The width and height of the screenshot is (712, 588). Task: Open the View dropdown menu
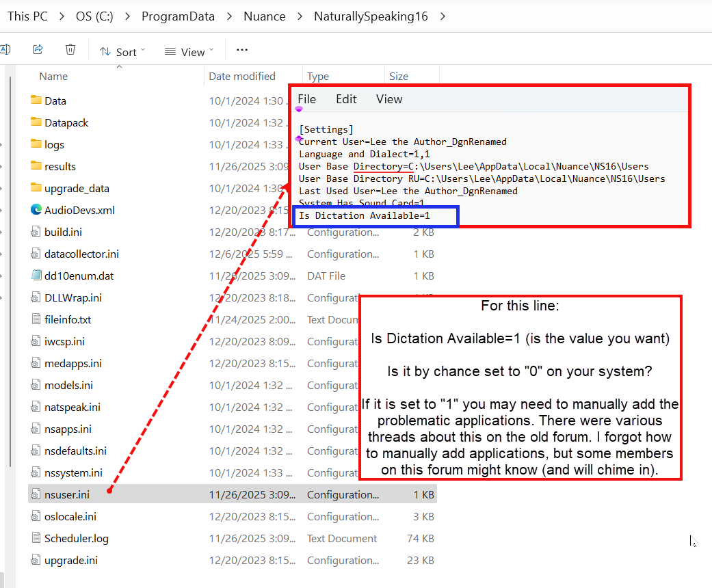tap(189, 52)
